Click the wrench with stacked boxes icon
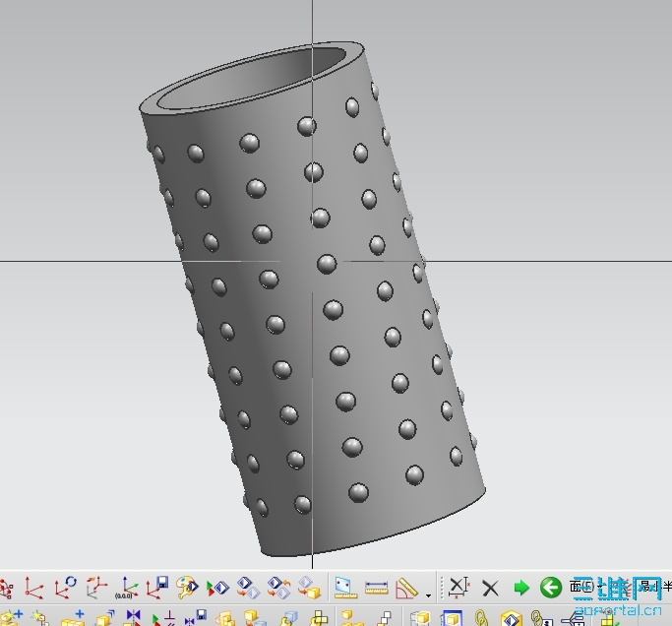The width and height of the screenshot is (672, 626). [319, 618]
